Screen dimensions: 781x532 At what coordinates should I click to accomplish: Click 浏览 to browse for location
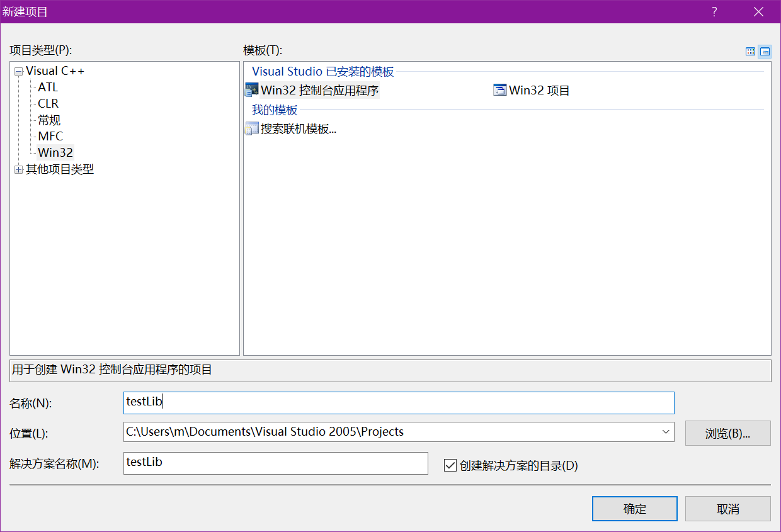(727, 433)
